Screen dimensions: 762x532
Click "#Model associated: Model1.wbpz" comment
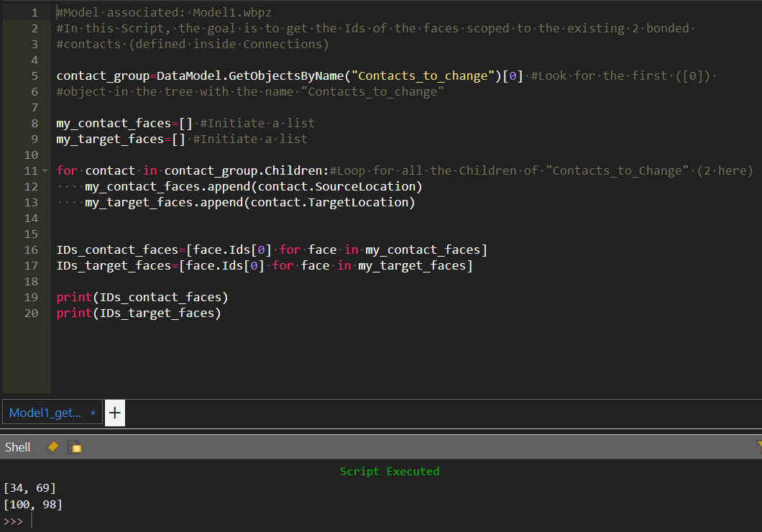164,13
